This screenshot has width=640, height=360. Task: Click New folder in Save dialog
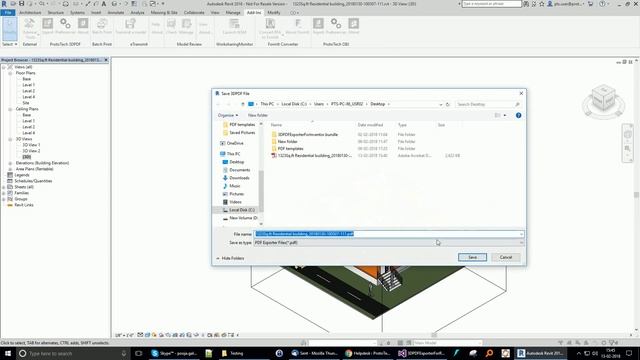point(258,116)
